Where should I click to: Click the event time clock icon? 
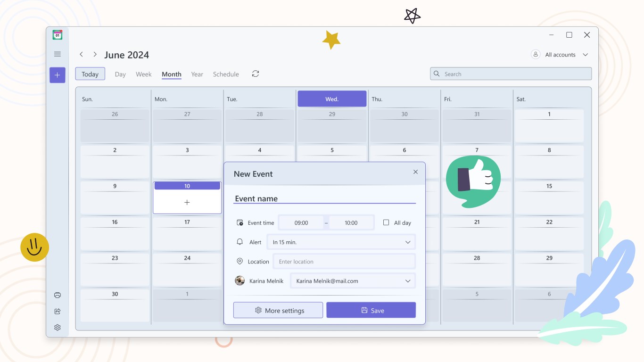240,222
